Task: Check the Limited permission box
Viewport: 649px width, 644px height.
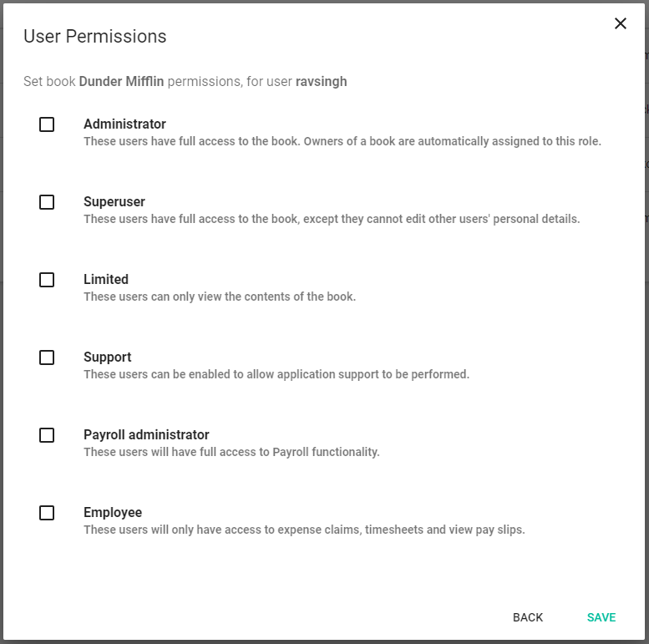Action: [47, 280]
